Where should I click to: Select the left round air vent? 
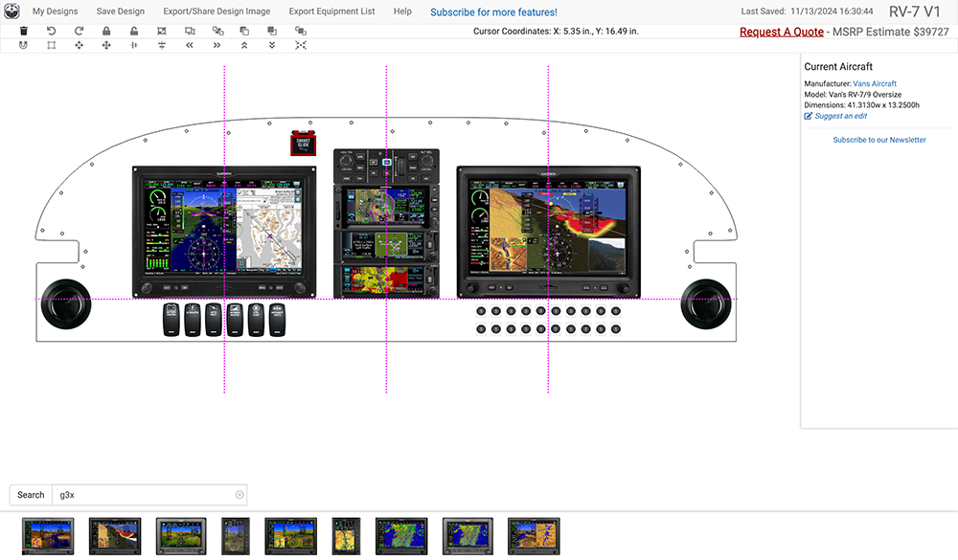click(x=66, y=304)
